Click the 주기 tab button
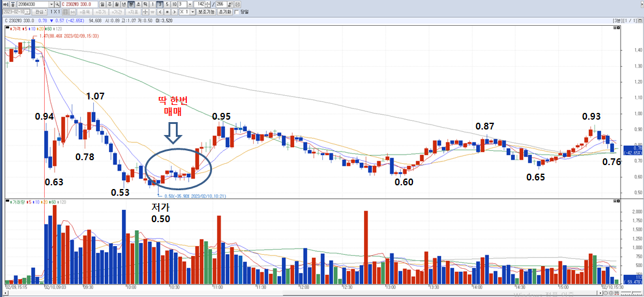Viewport: 644px width, 297px height. pyautogui.click(x=102, y=12)
